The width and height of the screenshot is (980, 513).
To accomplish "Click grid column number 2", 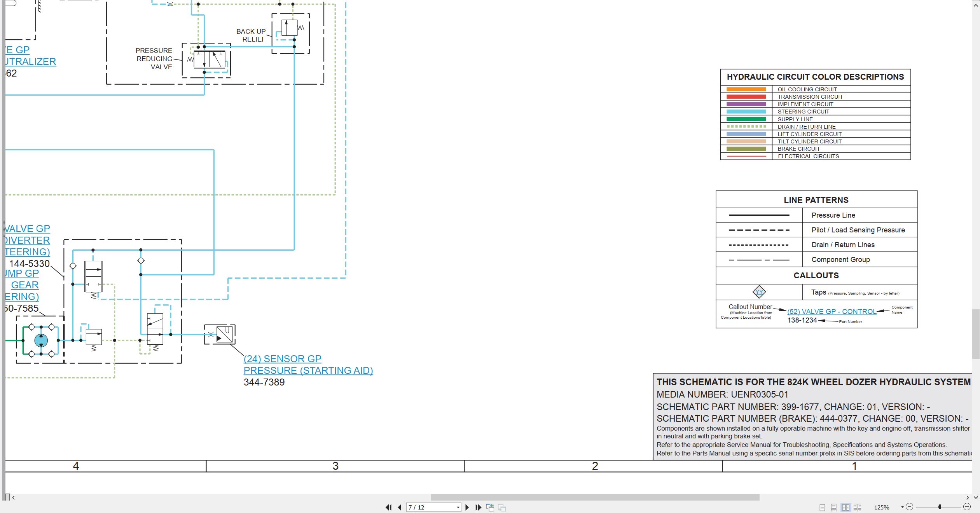I will 595,466.
